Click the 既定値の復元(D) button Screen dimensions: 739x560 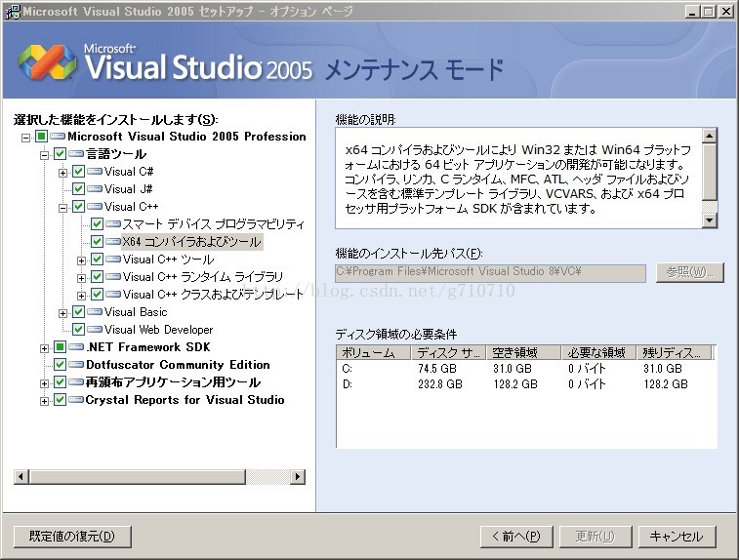click(72, 537)
